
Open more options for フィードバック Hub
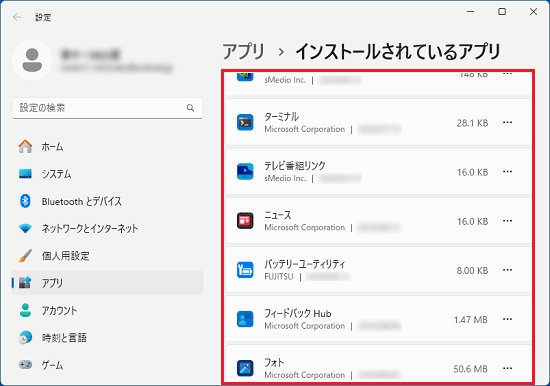508,319
